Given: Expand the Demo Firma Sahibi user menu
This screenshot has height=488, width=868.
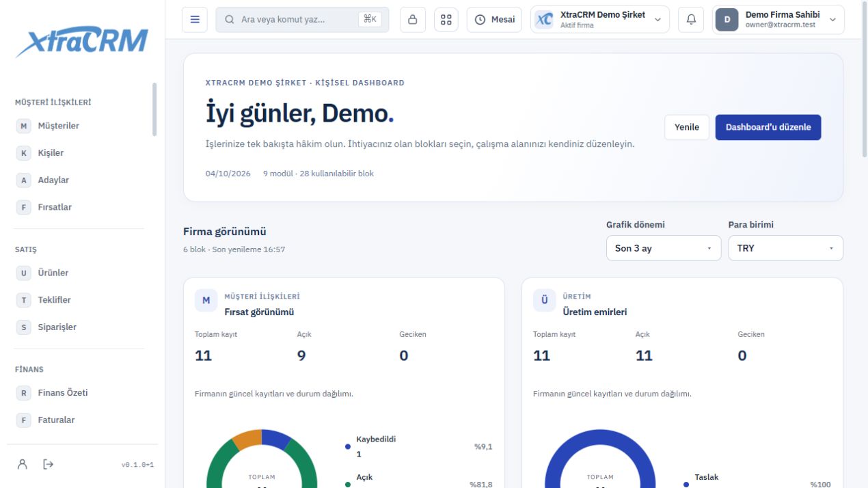Looking at the screenshot, I should pyautogui.click(x=778, y=20).
